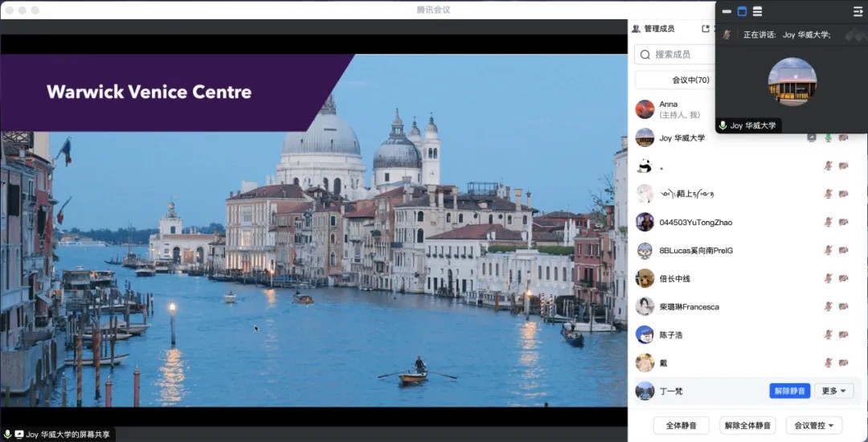
Task: Toggle microphone icon in the panda avatar row
Action: 828,166
